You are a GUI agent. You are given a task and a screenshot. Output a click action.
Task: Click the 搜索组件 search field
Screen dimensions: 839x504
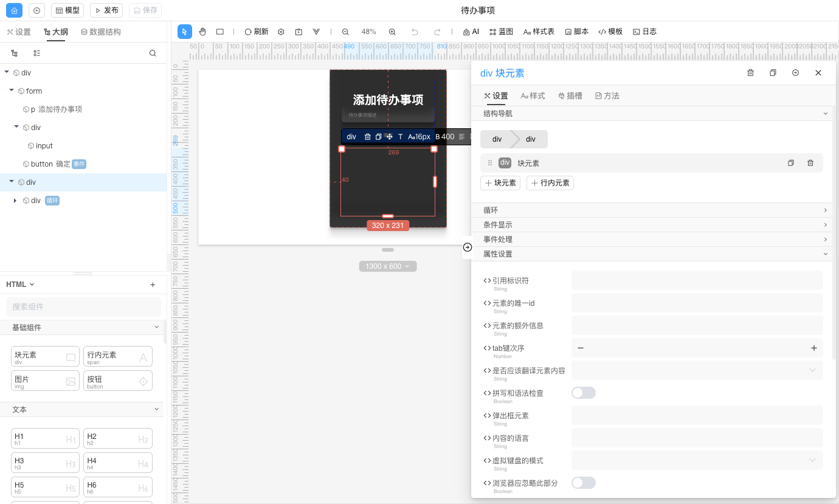point(83,308)
